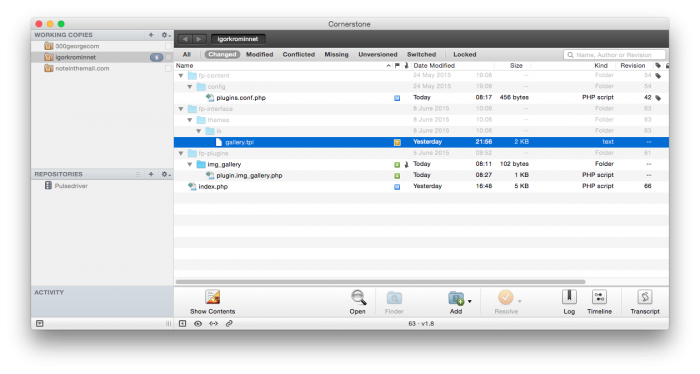Sort by Size column

(x=516, y=66)
